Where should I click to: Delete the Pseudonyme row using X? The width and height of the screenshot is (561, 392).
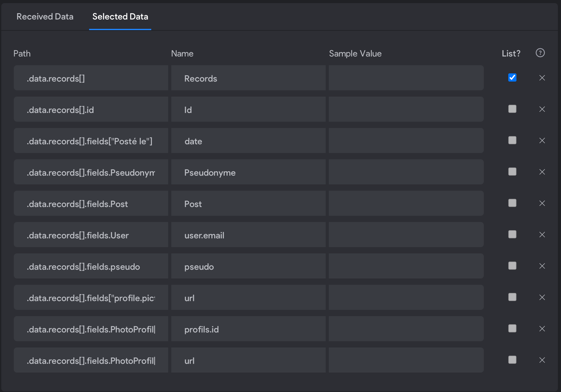point(542,172)
